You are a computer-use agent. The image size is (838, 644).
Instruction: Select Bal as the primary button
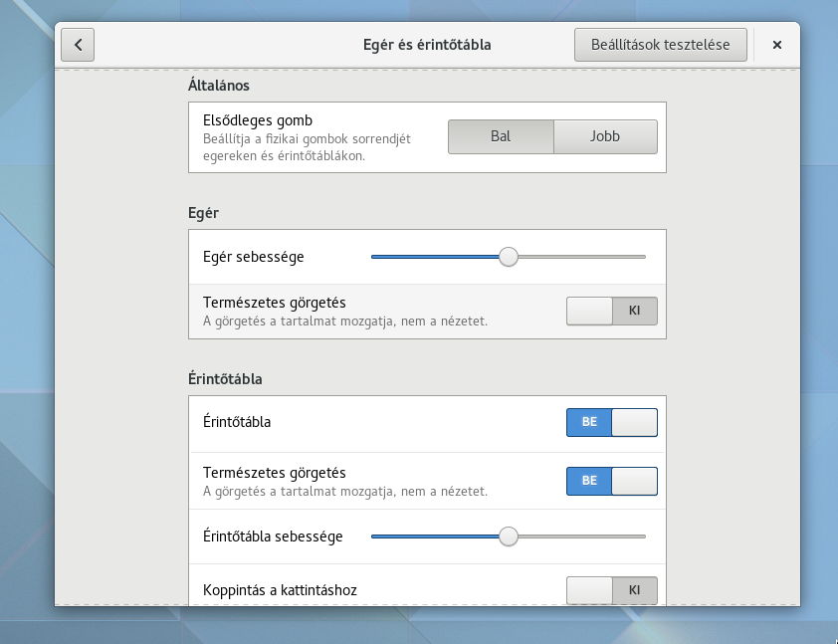(x=501, y=136)
